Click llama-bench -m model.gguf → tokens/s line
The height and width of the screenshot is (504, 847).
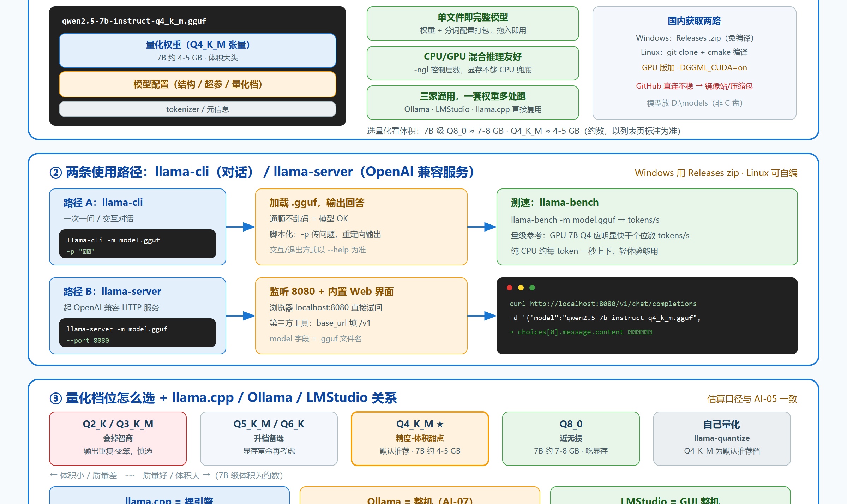click(x=585, y=220)
